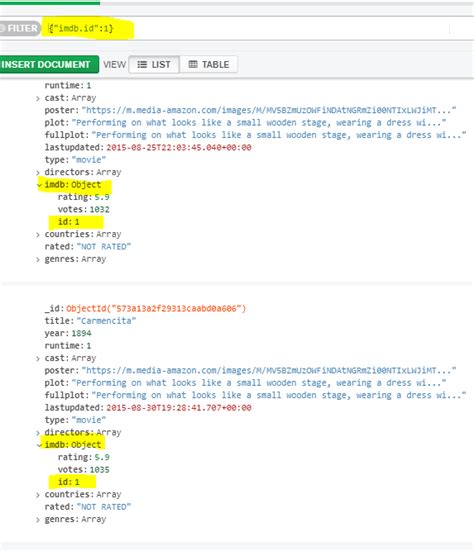Switch to TABLE view
Viewport: 474px width, 551px height.
[209, 65]
